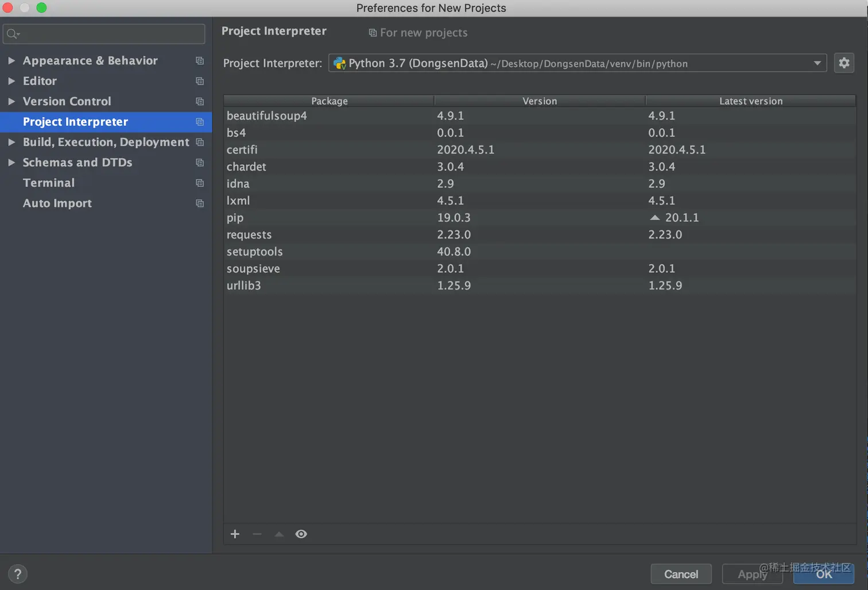Image resolution: width=868 pixels, height=590 pixels.
Task: Click the OK button
Action: [824, 574]
